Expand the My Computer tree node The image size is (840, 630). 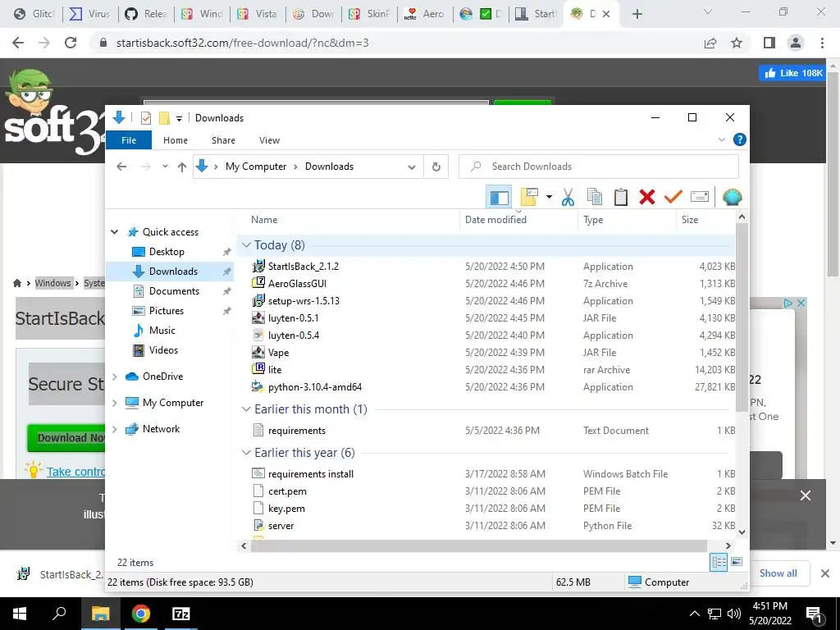click(114, 403)
